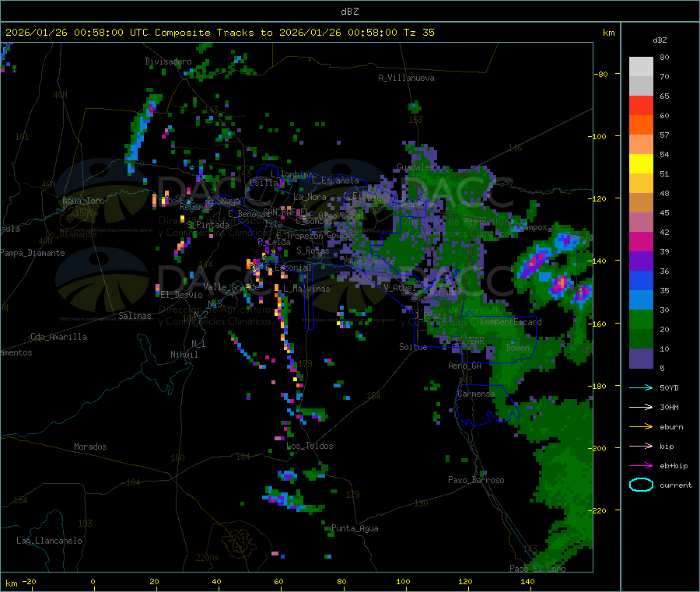
Task: Click the cyan 50YD arrow in legend
Action: (641, 387)
